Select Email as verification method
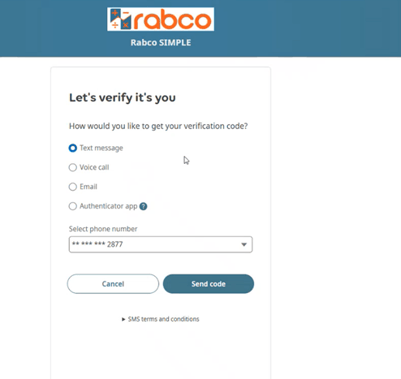The height and width of the screenshot is (379, 401). tap(73, 187)
